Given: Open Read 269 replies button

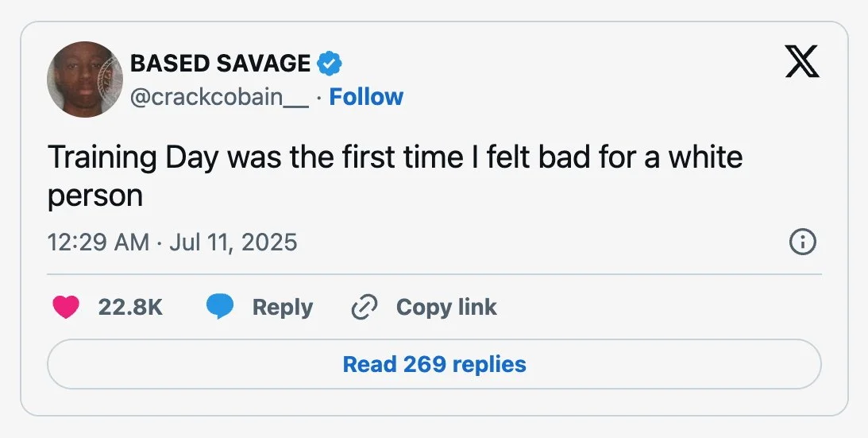Looking at the screenshot, I should coord(434,364).
